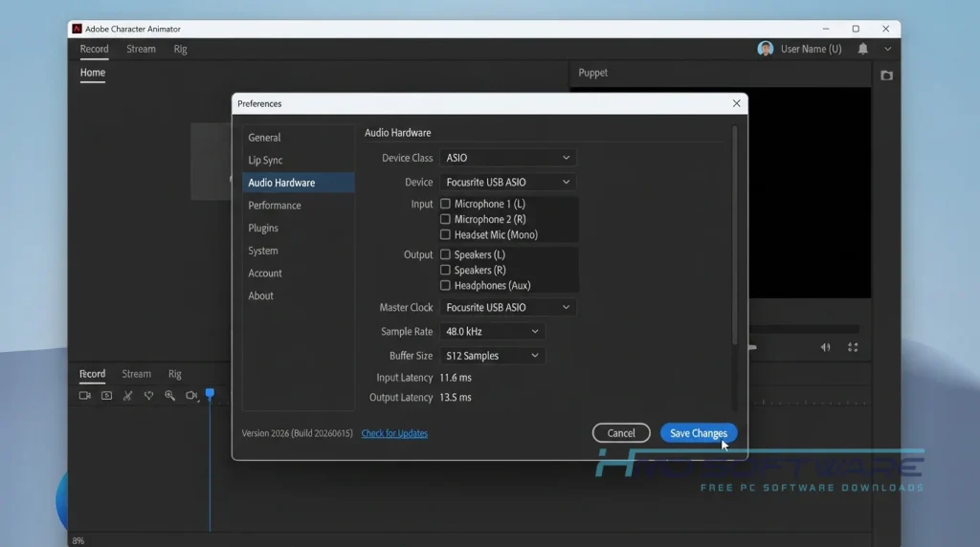Click the blue timeline playhead marker
980x547 pixels.
pos(210,394)
